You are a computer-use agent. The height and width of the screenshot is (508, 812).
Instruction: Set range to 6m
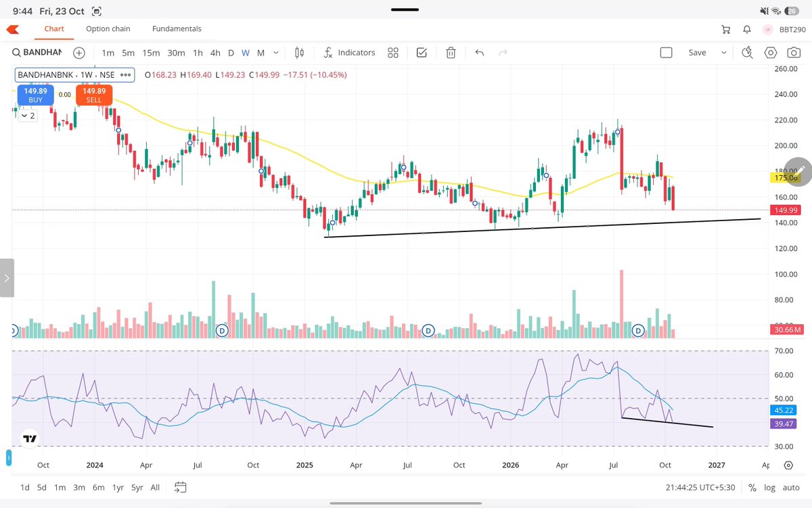tap(99, 487)
